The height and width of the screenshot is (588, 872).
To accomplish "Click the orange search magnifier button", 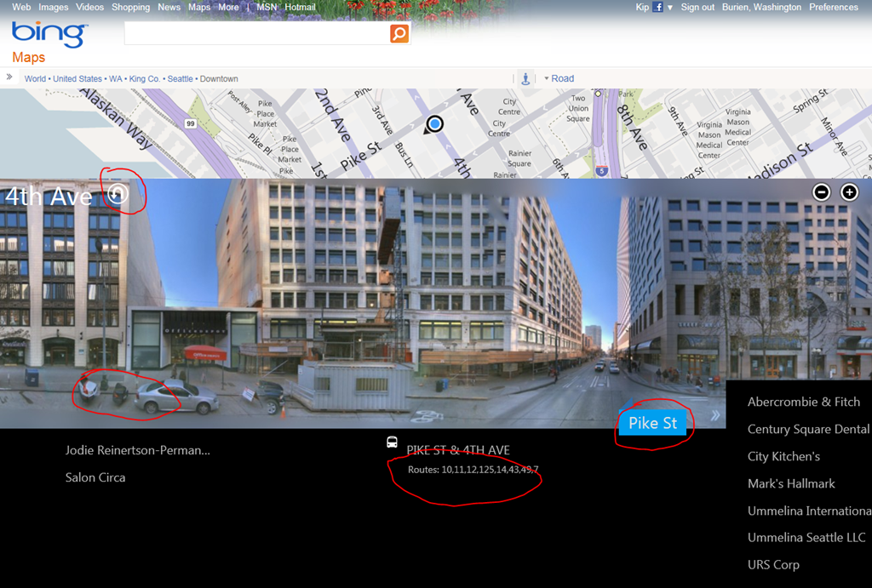I will click(x=399, y=33).
